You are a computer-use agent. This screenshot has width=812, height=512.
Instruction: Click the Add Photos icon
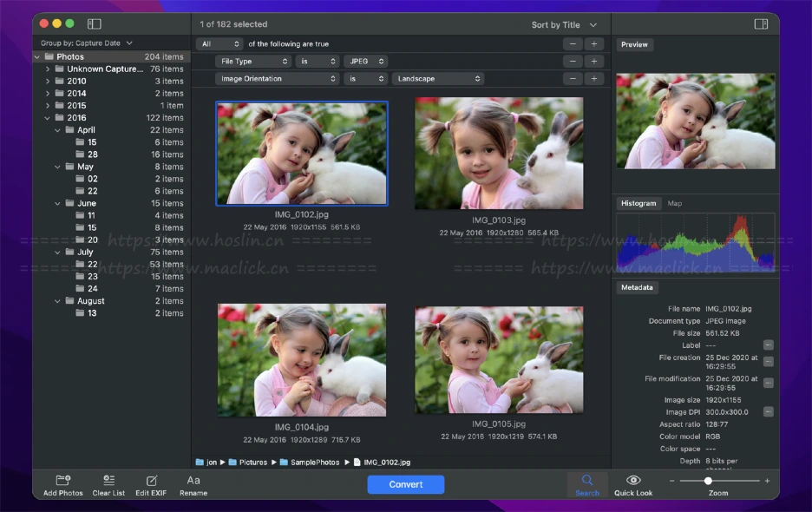point(62,481)
